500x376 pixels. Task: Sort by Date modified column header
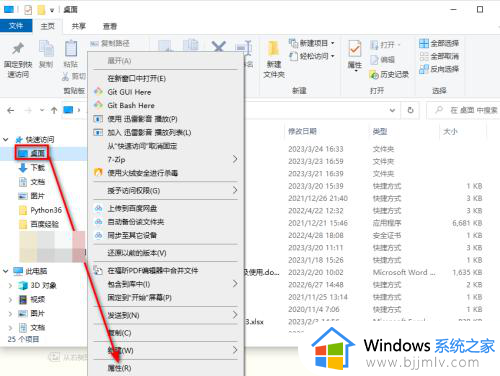tap(302, 131)
